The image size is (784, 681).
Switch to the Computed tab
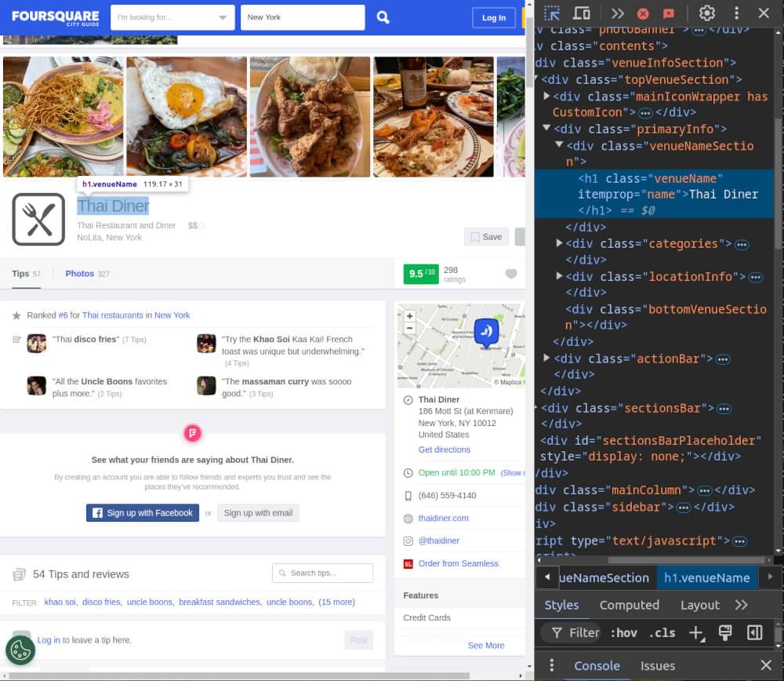click(629, 605)
